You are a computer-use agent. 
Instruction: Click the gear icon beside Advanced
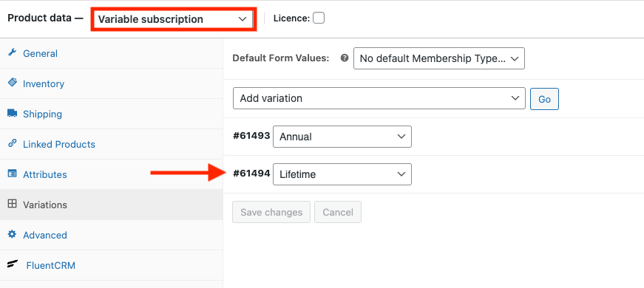[13, 234]
